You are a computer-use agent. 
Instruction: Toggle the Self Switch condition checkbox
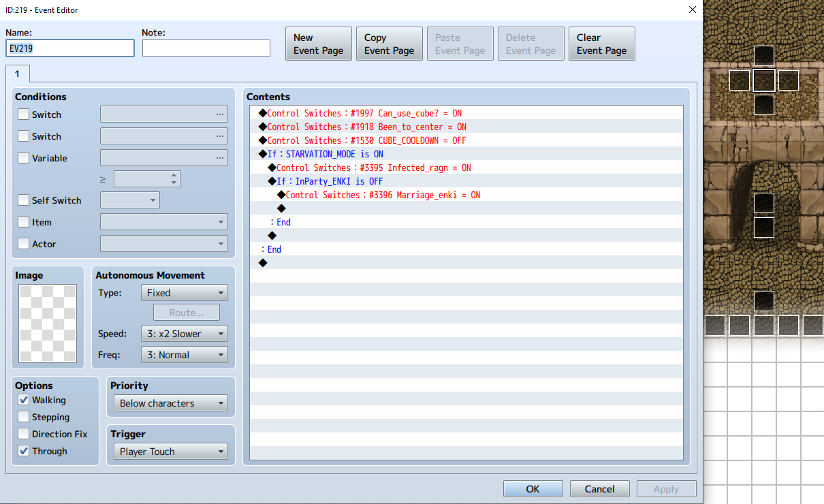click(x=24, y=200)
